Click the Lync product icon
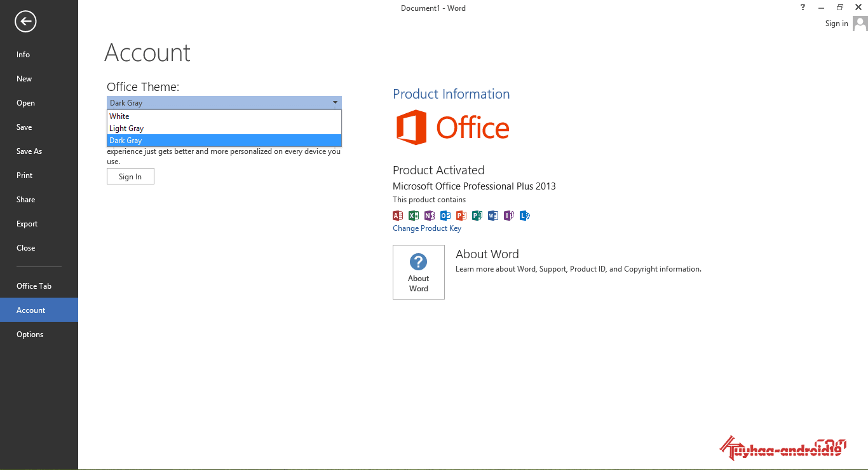Image resolution: width=868 pixels, height=470 pixels. 525,216
